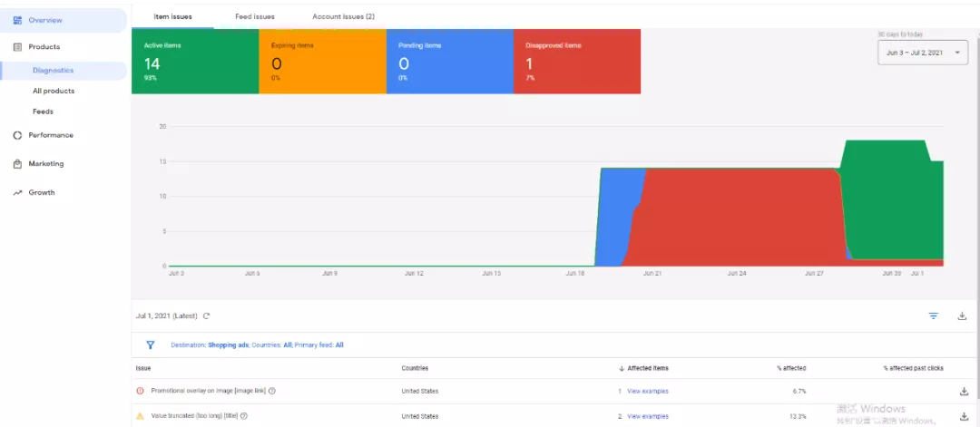Open the Jun 3 – Jul 2, 2021 date dropdown

(923, 53)
